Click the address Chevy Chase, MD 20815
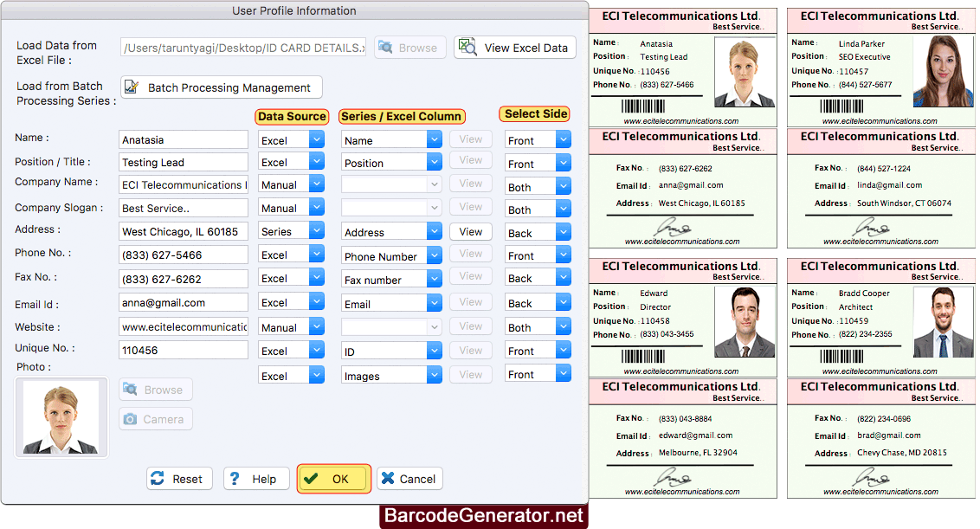The height and width of the screenshot is (529, 980). [902, 453]
